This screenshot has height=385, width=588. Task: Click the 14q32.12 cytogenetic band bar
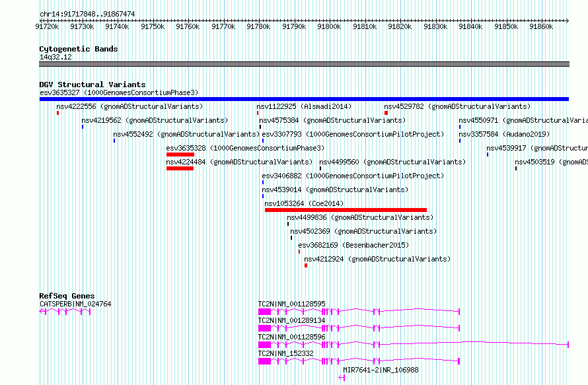coord(304,64)
